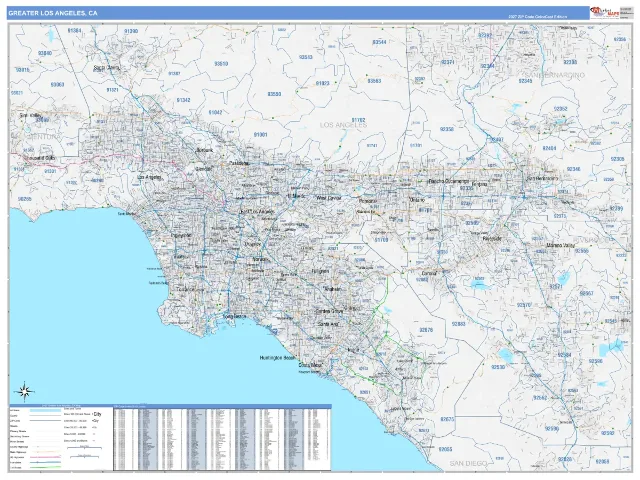The width and height of the screenshot is (640, 480).
Task: Click ZIP code 92352
Action: [x=560, y=109]
